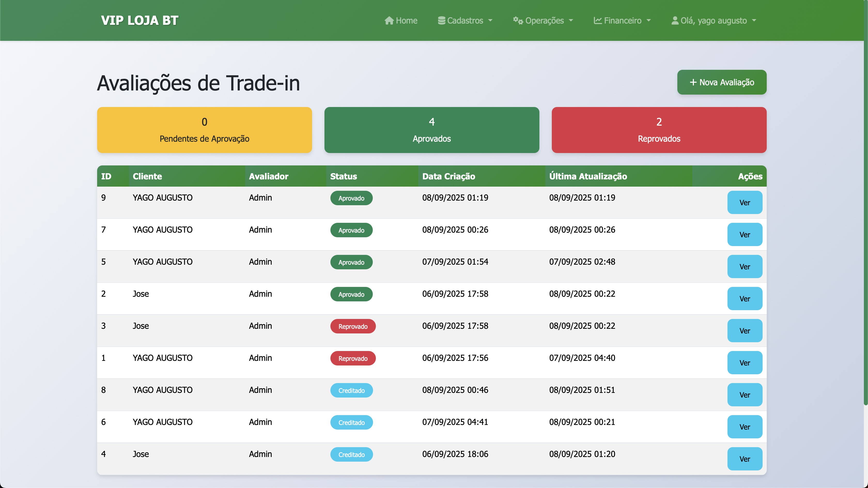The image size is (868, 488).
Task: Expand the Olá, yago augusto user menu
Action: (x=714, y=20)
